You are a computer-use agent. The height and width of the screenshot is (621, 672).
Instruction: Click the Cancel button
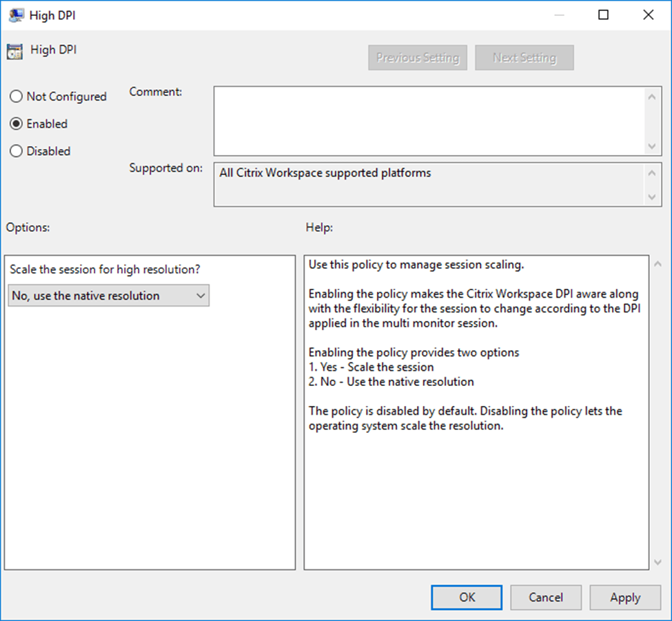(546, 598)
